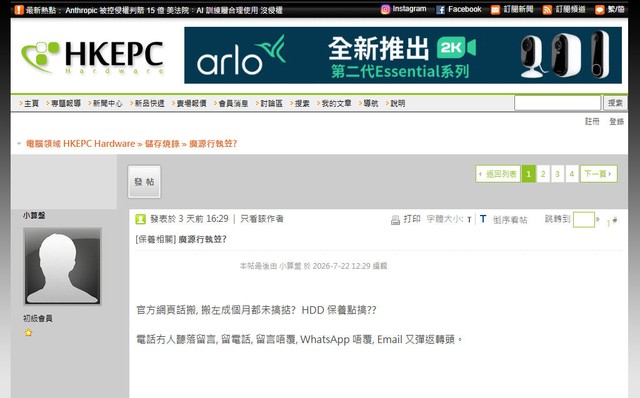Click the 初級會員 member level text

[38, 318]
